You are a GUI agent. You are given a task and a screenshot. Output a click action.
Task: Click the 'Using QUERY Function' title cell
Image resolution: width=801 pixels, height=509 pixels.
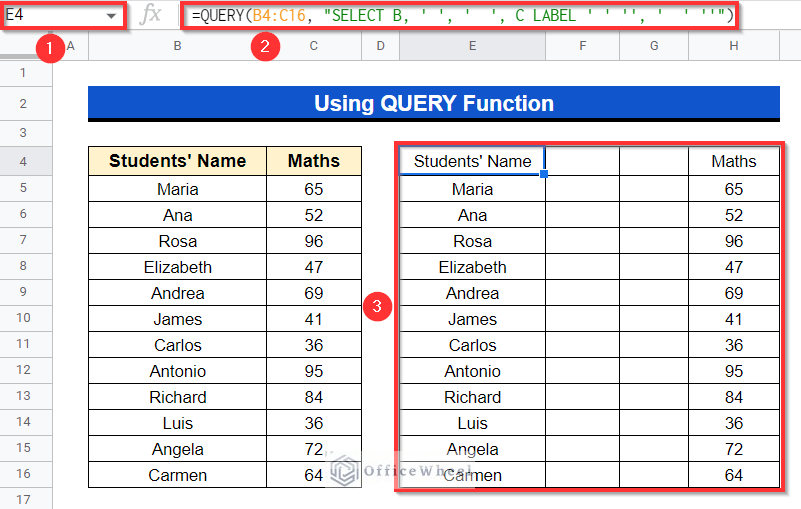(x=434, y=104)
